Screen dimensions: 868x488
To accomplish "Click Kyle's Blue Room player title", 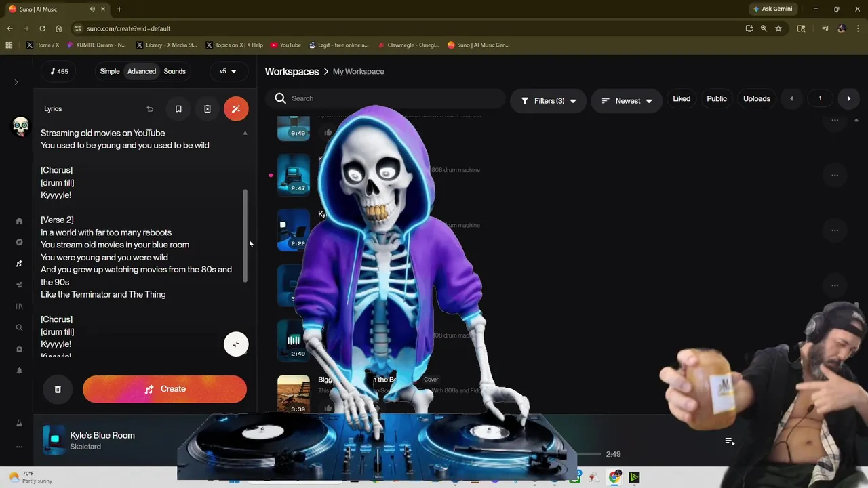I will coord(102,435).
